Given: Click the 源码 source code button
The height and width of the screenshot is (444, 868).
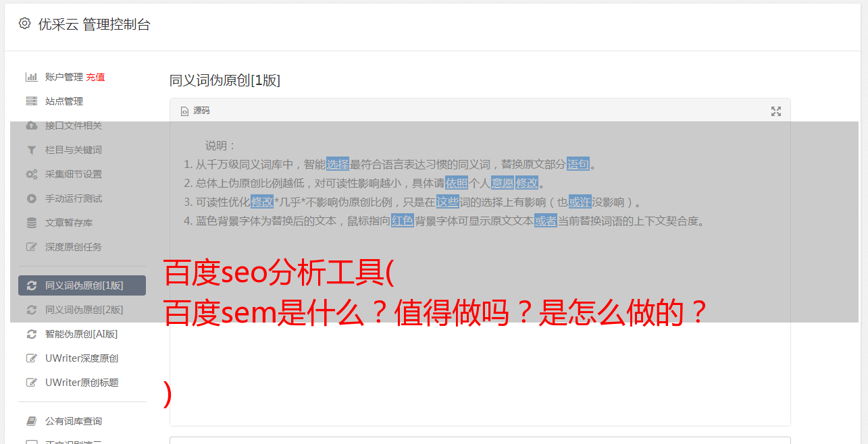Looking at the screenshot, I should click(x=195, y=111).
